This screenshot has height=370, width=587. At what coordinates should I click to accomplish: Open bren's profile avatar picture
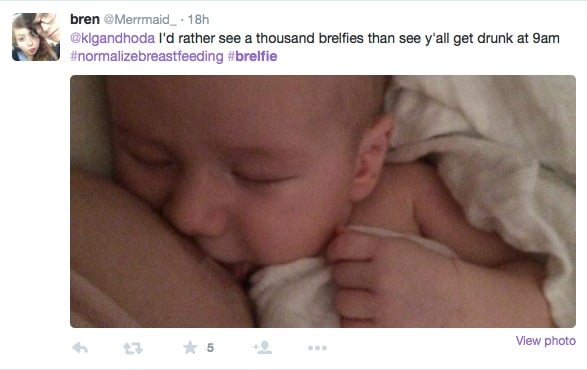tap(36, 37)
